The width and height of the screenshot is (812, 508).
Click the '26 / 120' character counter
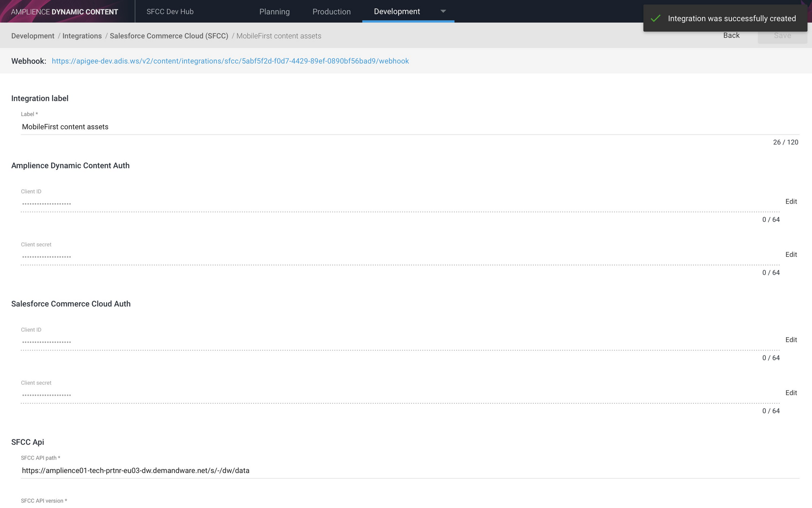(785, 142)
